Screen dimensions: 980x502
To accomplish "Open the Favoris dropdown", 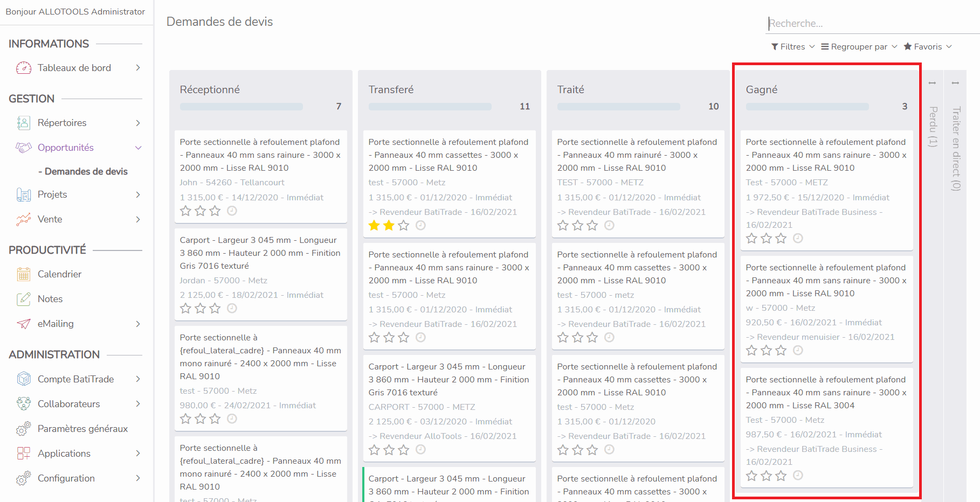I will click(x=928, y=47).
